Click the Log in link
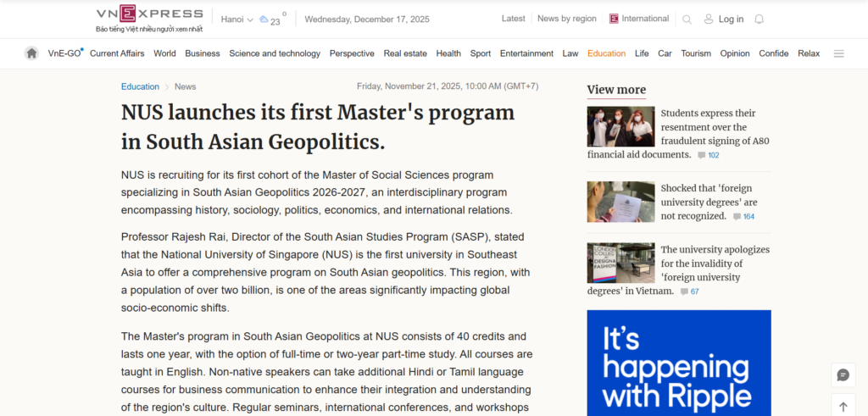Screen dimensions: 868x416 731,19
